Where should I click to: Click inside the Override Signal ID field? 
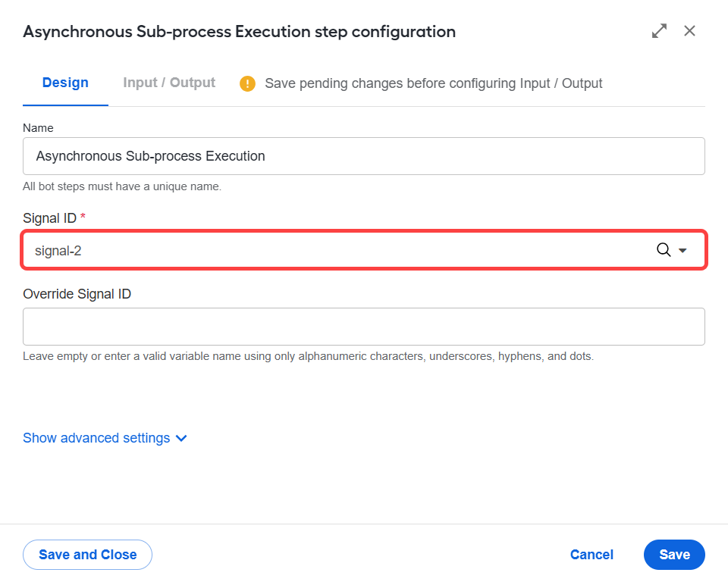(x=364, y=327)
